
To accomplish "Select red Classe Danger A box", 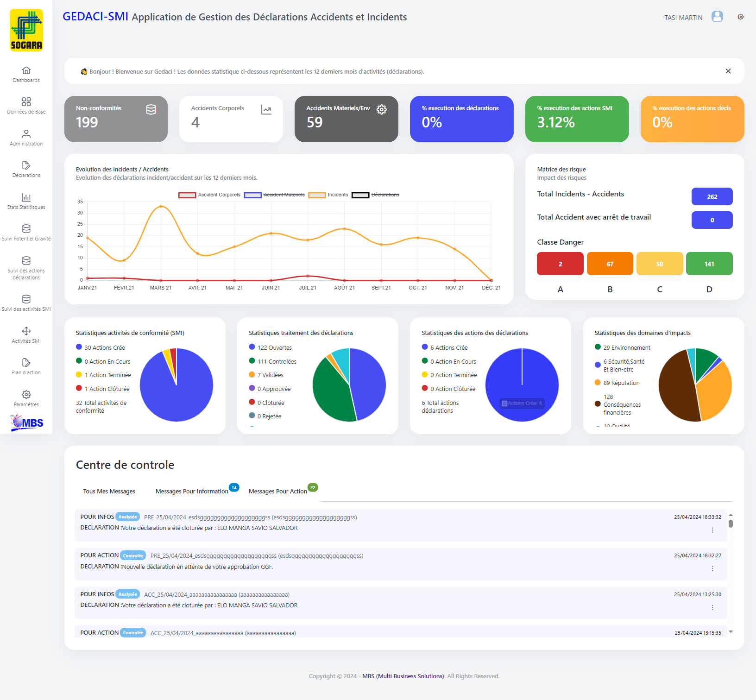I will (x=560, y=264).
